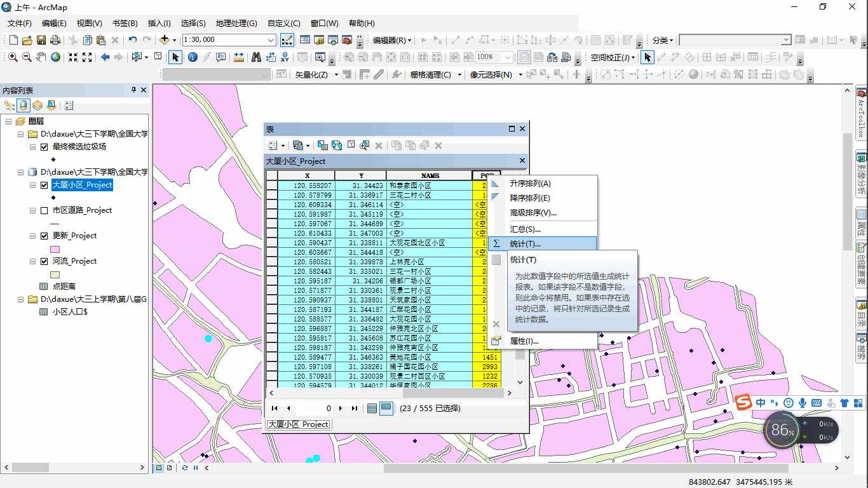Click the X column header
The width and height of the screenshot is (868, 488).
click(306, 176)
